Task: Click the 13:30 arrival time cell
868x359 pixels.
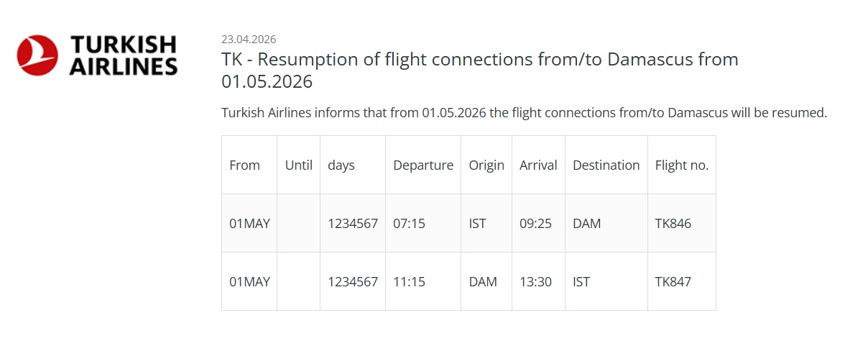Action: pyautogui.click(x=535, y=281)
